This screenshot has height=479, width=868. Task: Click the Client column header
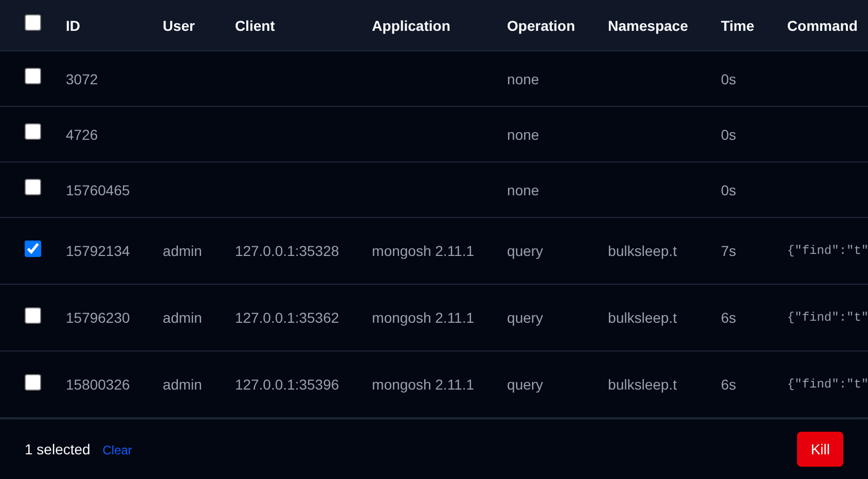tap(255, 26)
